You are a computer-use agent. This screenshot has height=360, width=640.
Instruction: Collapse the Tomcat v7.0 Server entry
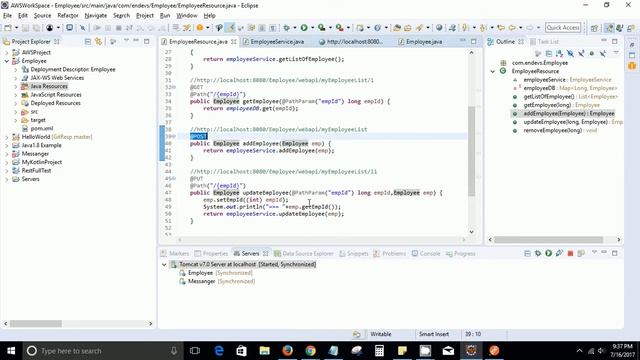click(x=164, y=264)
